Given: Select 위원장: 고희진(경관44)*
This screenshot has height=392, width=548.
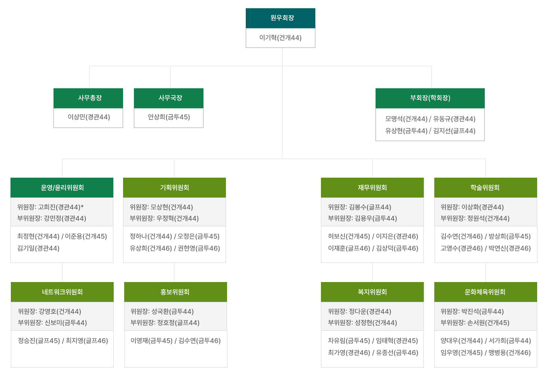Looking at the screenshot, I should 50,207.
